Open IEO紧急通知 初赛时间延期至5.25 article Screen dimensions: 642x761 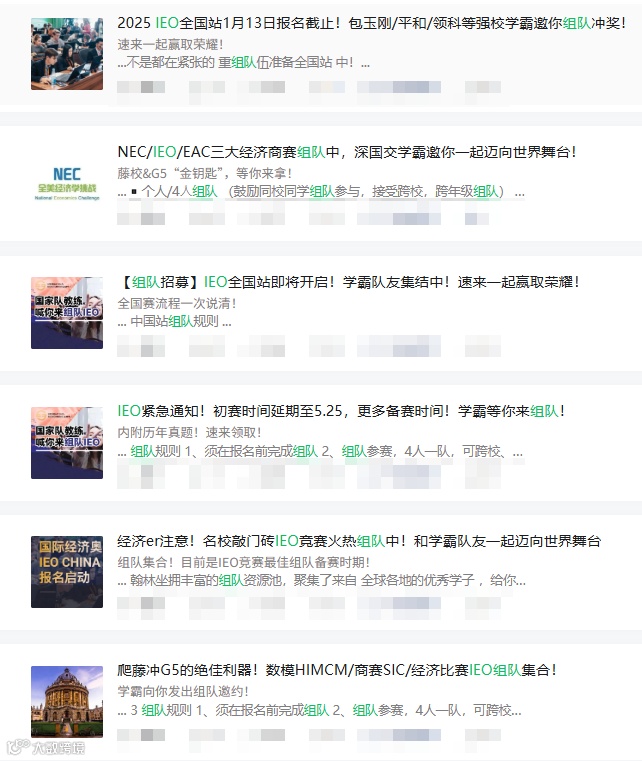click(x=341, y=412)
